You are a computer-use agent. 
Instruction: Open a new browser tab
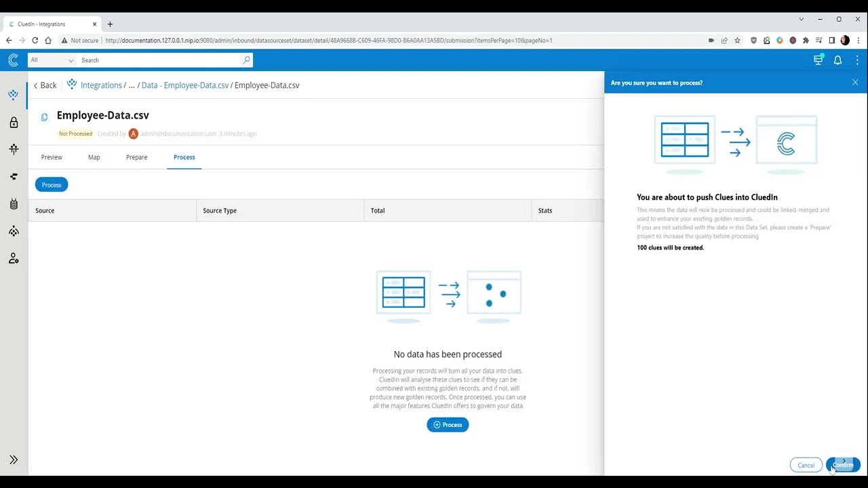click(x=110, y=24)
